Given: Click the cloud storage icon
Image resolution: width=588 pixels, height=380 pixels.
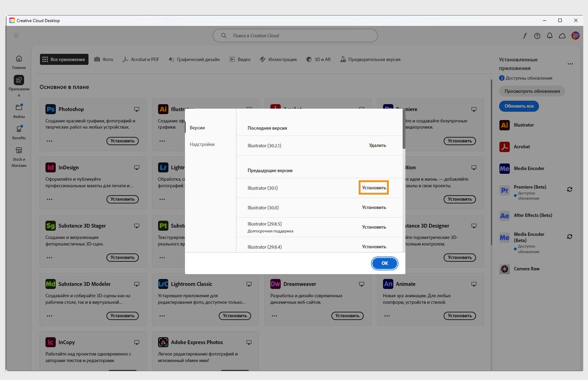Looking at the screenshot, I should point(562,36).
